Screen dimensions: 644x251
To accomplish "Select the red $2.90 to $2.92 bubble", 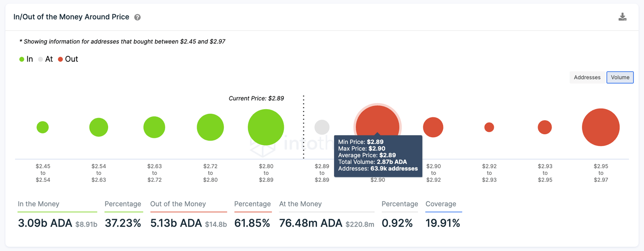I will [x=433, y=127].
